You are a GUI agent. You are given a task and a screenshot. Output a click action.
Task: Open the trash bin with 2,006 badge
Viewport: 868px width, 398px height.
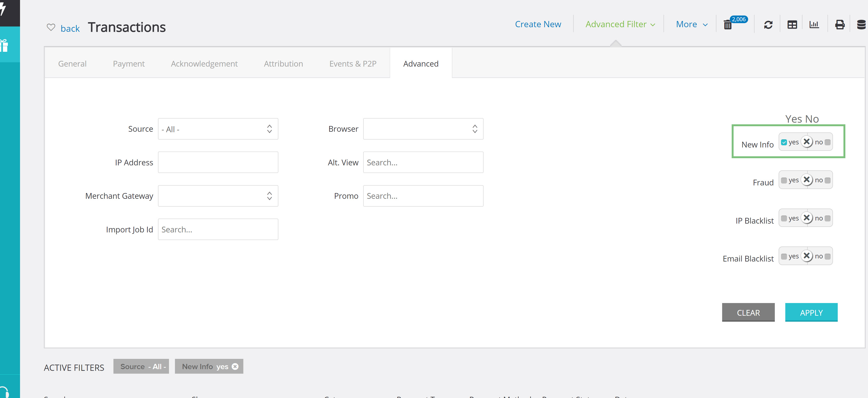point(728,25)
